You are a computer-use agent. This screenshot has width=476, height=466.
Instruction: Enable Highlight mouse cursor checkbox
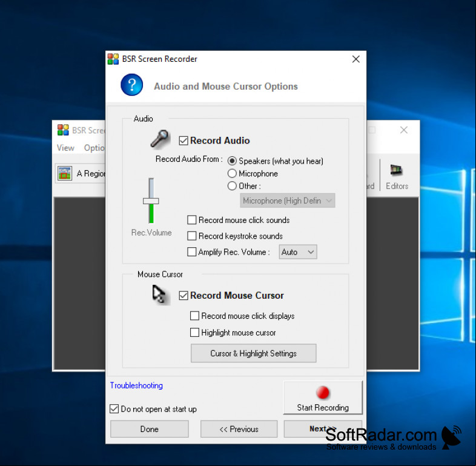[x=194, y=332]
